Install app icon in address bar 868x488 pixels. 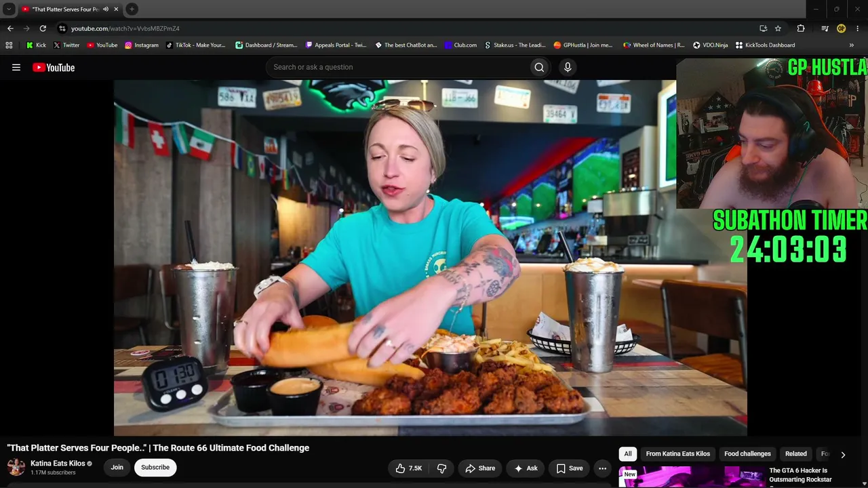coord(763,28)
